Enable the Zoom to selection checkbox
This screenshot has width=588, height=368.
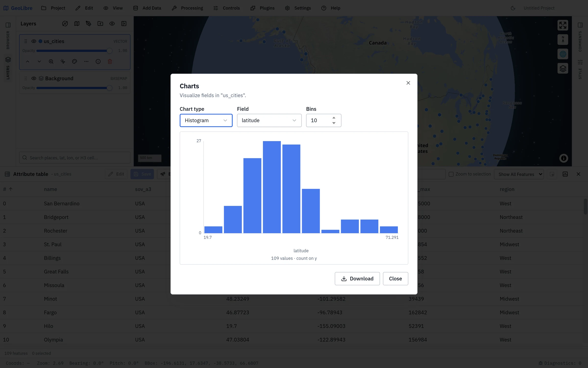[451, 174]
